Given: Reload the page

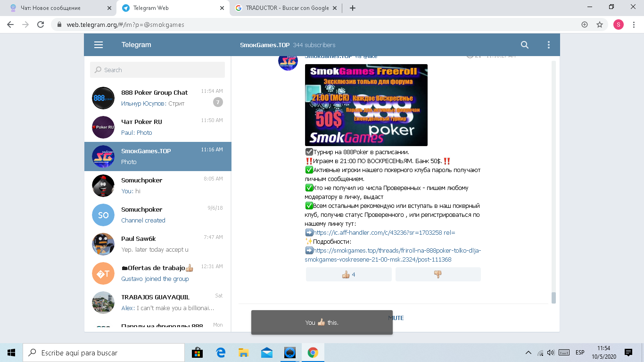Looking at the screenshot, I should click(x=41, y=25).
